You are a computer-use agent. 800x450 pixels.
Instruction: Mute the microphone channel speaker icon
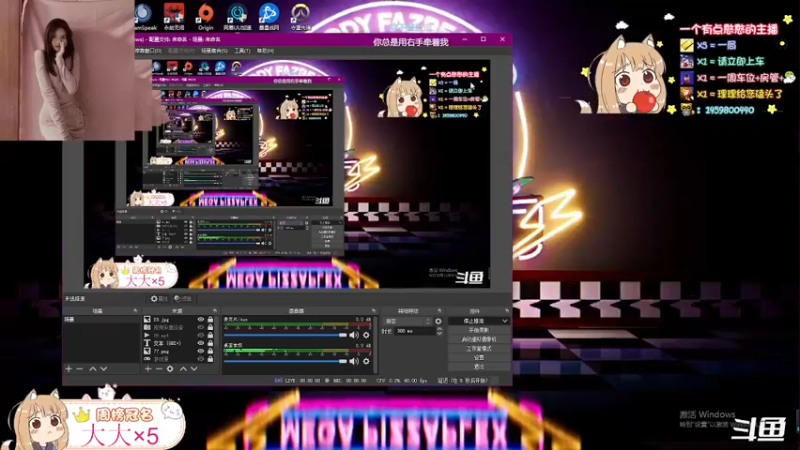coord(354,335)
